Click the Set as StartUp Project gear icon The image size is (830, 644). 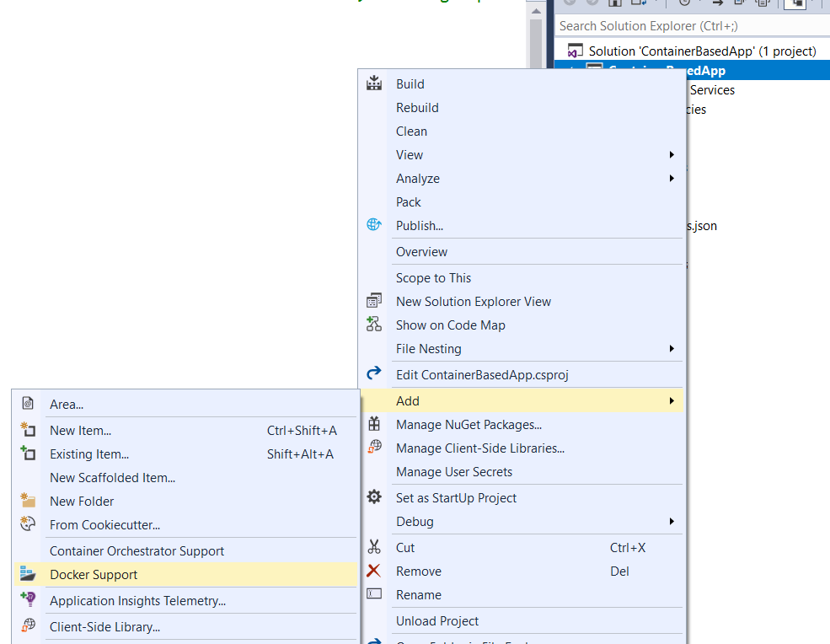tap(374, 496)
